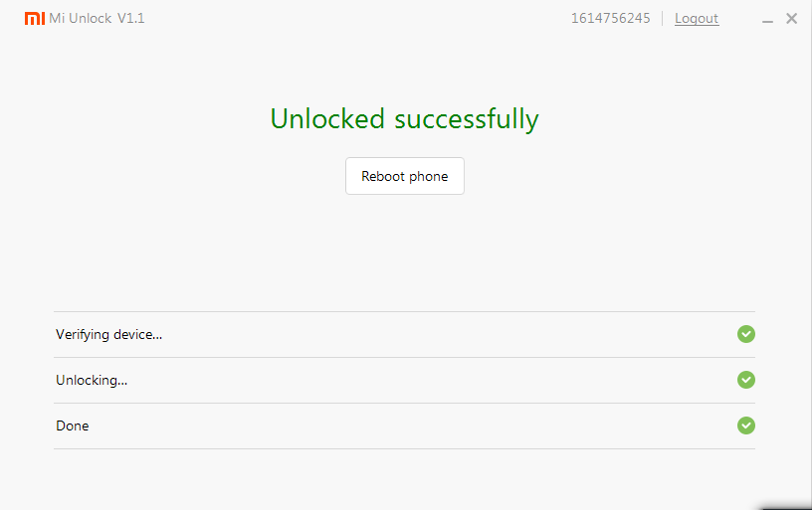The width and height of the screenshot is (812, 510).
Task: Click the Mi Unlock title text
Action: pos(81,18)
